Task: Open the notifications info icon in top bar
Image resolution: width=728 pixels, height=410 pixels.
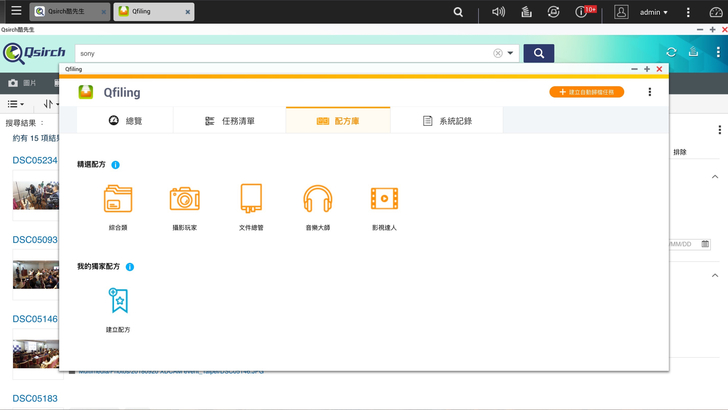Action: click(x=582, y=12)
